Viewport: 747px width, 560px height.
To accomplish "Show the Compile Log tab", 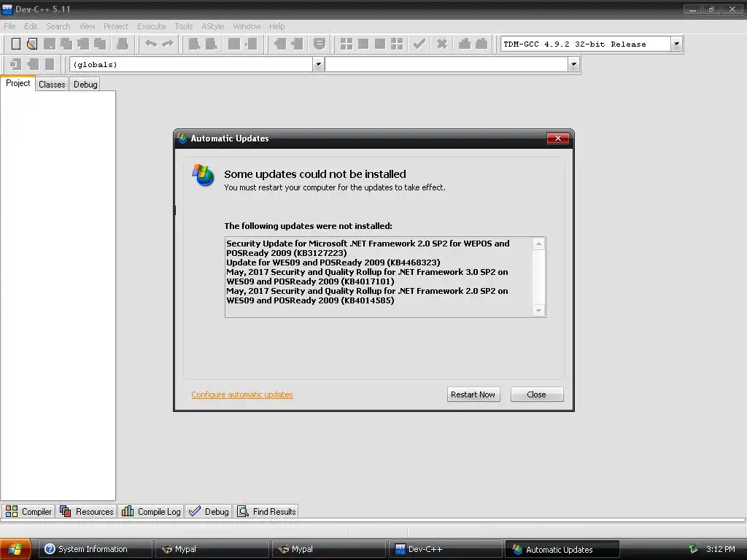I will click(151, 511).
